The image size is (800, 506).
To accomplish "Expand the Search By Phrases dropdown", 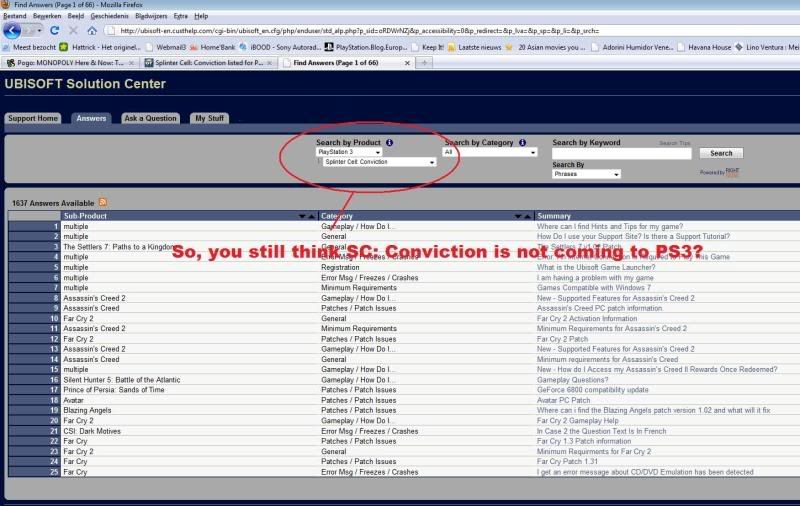I will pos(586,174).
